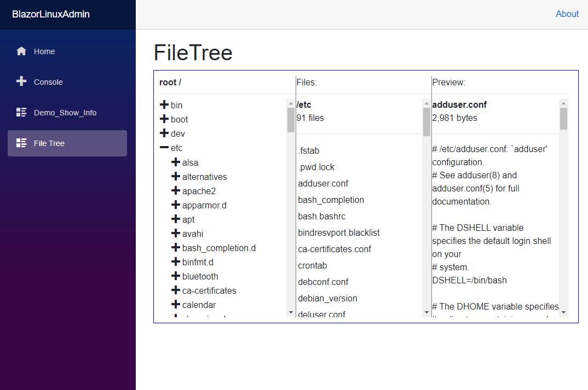The width and height of the screenshot is (588, 390).
Task: Expand the bin directory
Action: pyautogui.click(x=163, y=105)
